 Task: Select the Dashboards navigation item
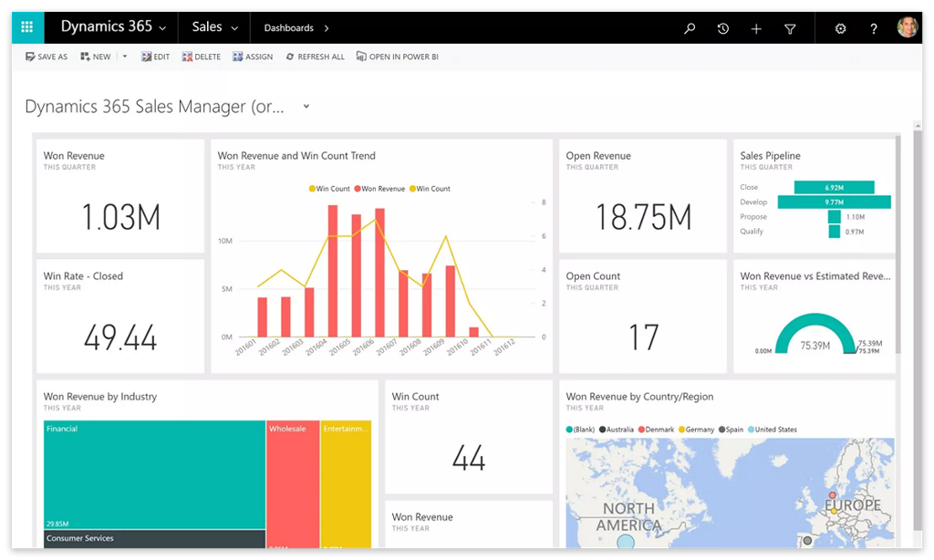(x=289, y=28)
